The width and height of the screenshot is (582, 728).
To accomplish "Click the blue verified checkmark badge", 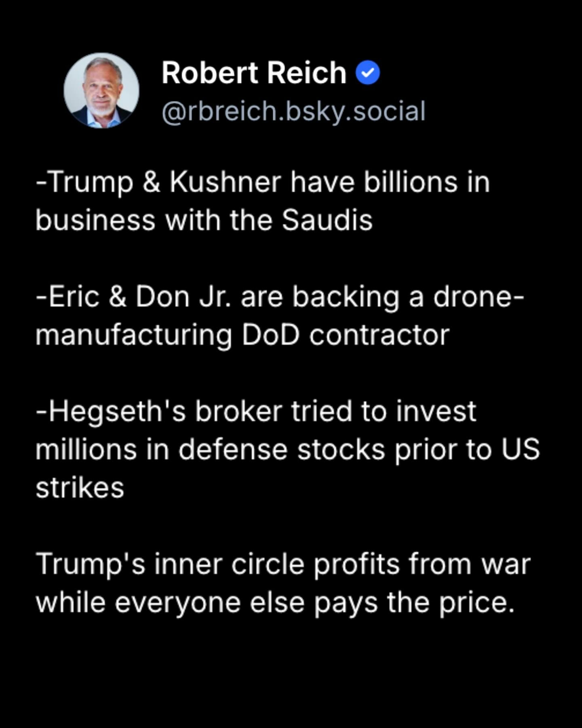I will point(367,73).
